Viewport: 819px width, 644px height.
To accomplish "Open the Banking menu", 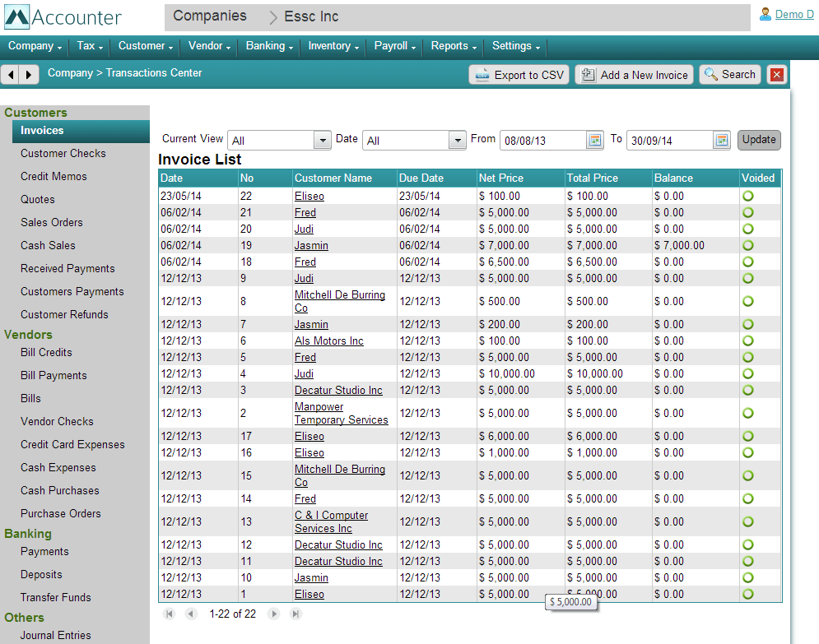I will [x=269, y=46].
